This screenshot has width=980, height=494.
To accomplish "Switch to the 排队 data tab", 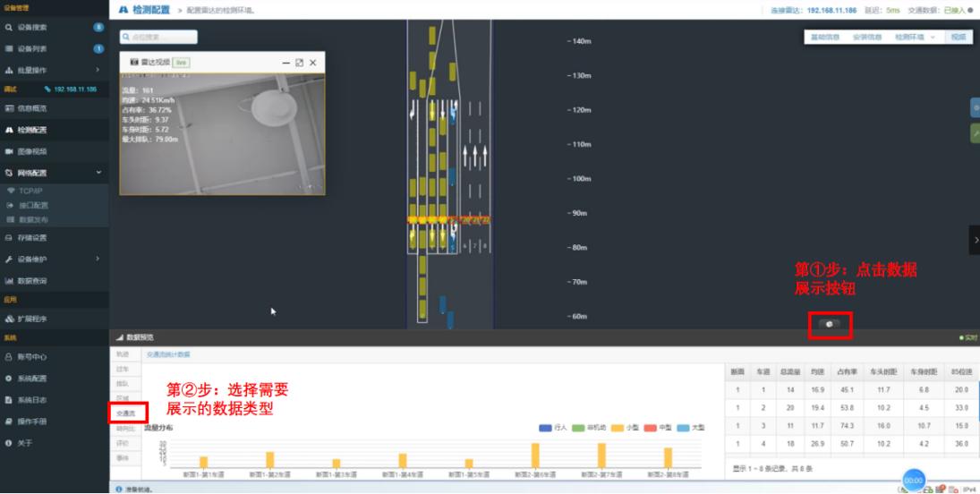I will pyautogui.click(x=124, y=383).
